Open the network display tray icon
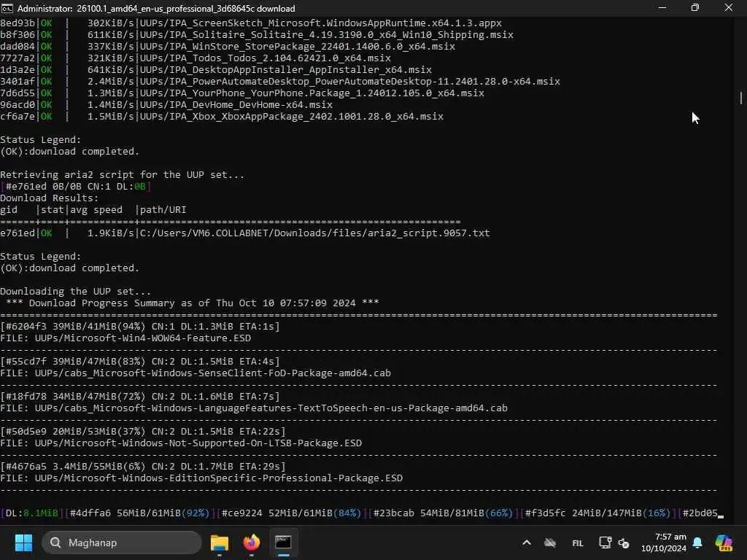This screenshot has width=747, height=560. pyautogui.click(x=605, y=542)
